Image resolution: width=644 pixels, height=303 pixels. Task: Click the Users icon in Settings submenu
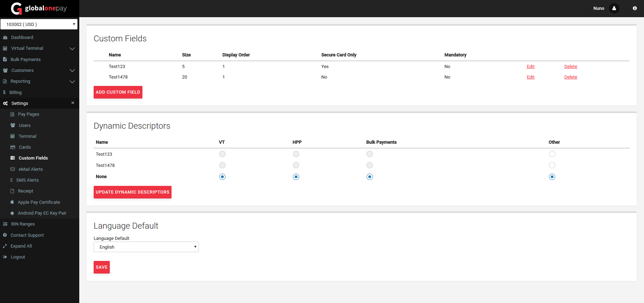pos(13,125)
